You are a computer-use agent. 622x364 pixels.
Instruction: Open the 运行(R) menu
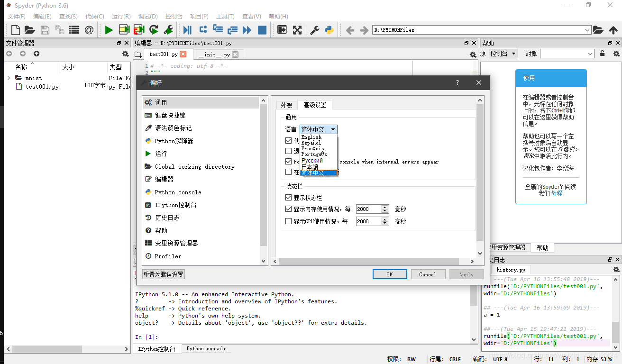[121, 16]
